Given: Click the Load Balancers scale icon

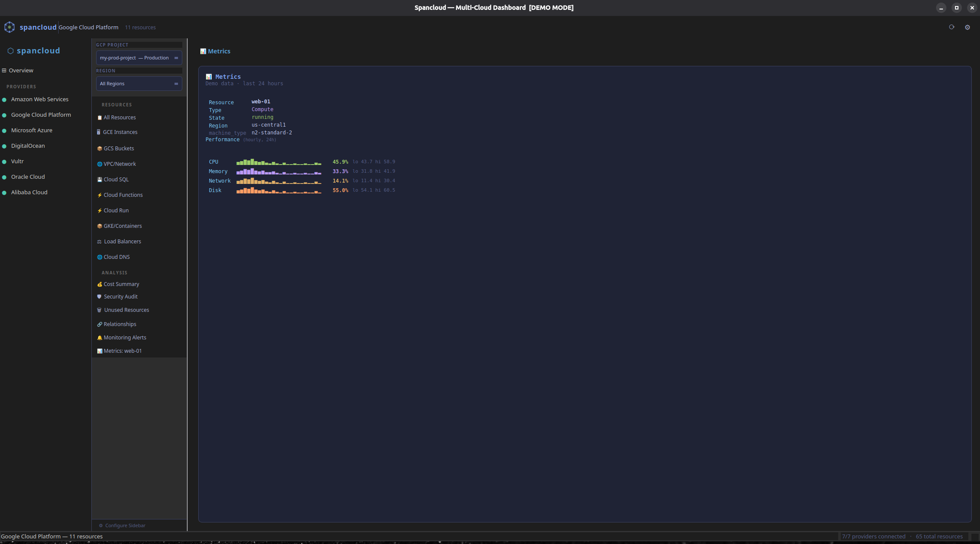Looking at the screenshot, I should coord(100,242).
